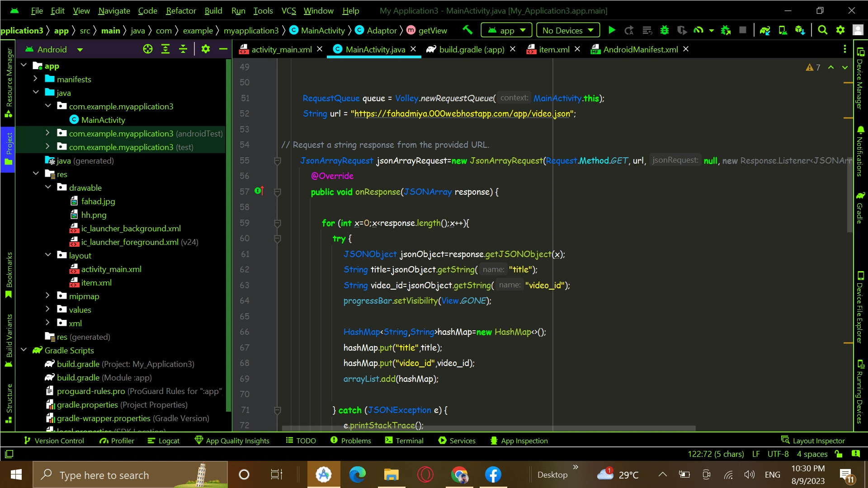
Task: Toggle the read-only lock icon in status bar
Action: (x=839, y=454)
